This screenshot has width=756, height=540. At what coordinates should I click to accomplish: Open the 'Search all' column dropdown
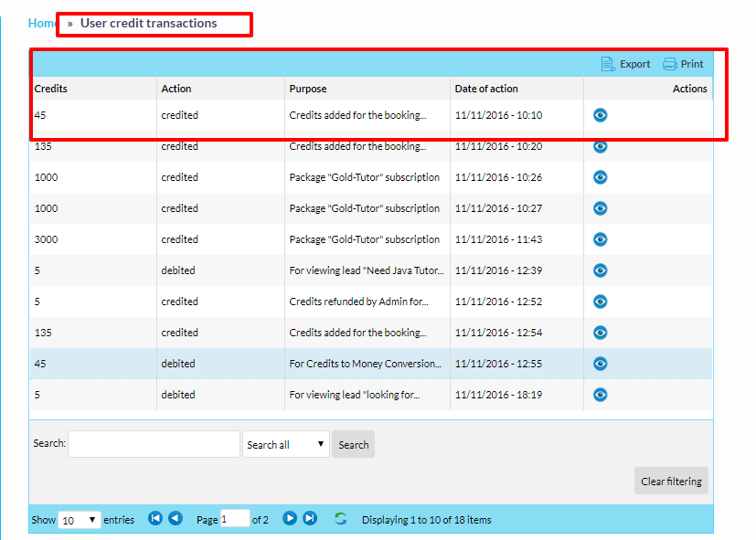285,445
